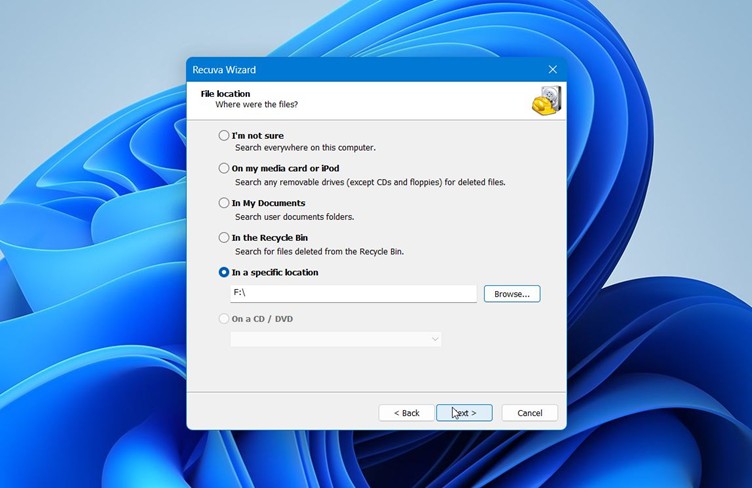752x488 pixels.
Task: Click the path field containing F:\
Action: coord(353,294)
